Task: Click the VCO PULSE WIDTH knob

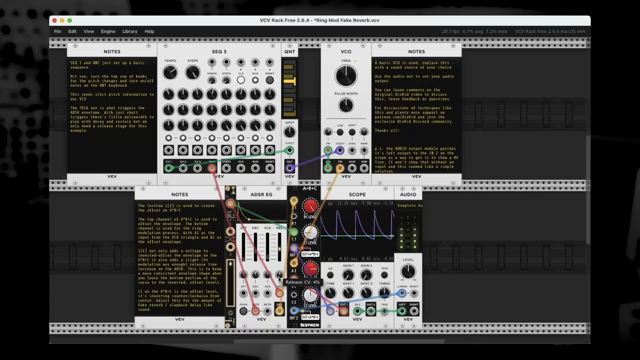Action: (x=346, y=106)
